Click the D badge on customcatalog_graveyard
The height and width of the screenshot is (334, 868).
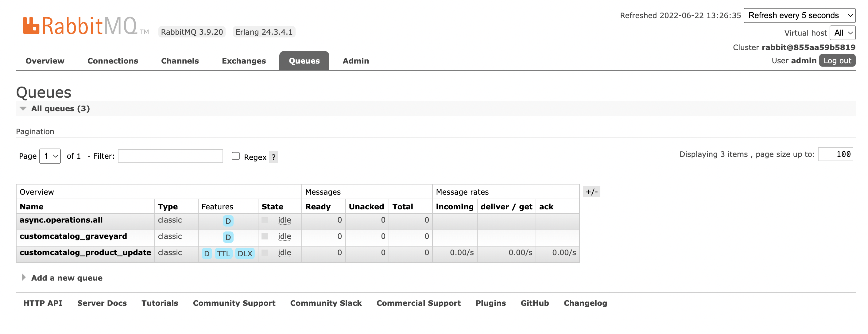tap(228, 237)
